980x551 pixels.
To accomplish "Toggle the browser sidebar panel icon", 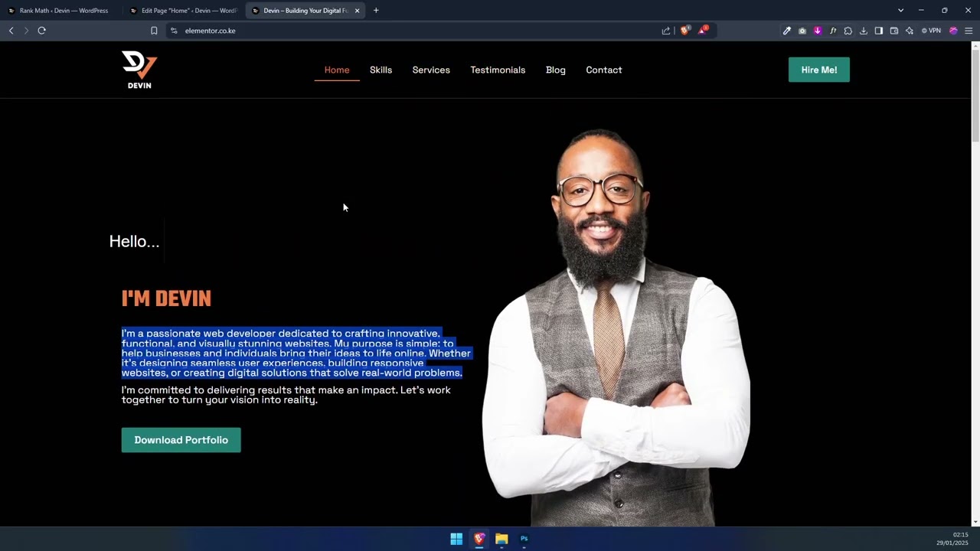I will coord(878,31).
